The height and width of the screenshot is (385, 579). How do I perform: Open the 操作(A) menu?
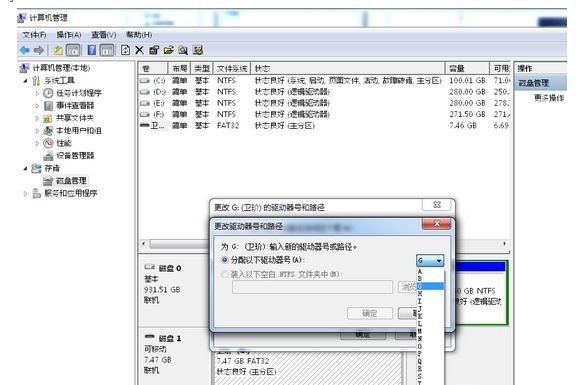point(69,35)
